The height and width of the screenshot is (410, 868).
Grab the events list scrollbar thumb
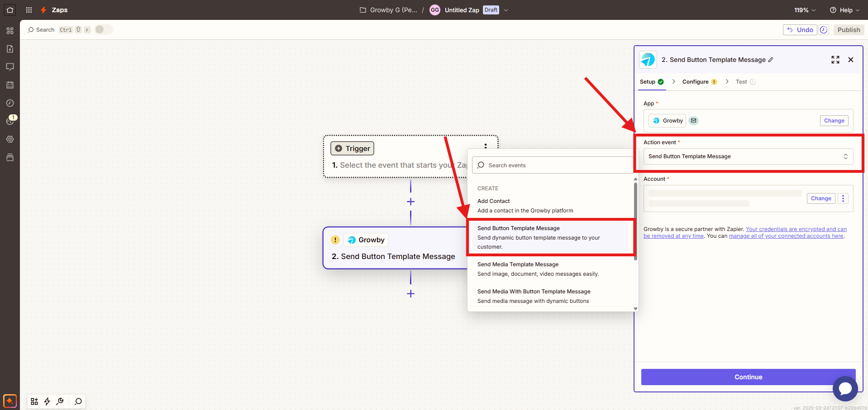click(635, 221)
